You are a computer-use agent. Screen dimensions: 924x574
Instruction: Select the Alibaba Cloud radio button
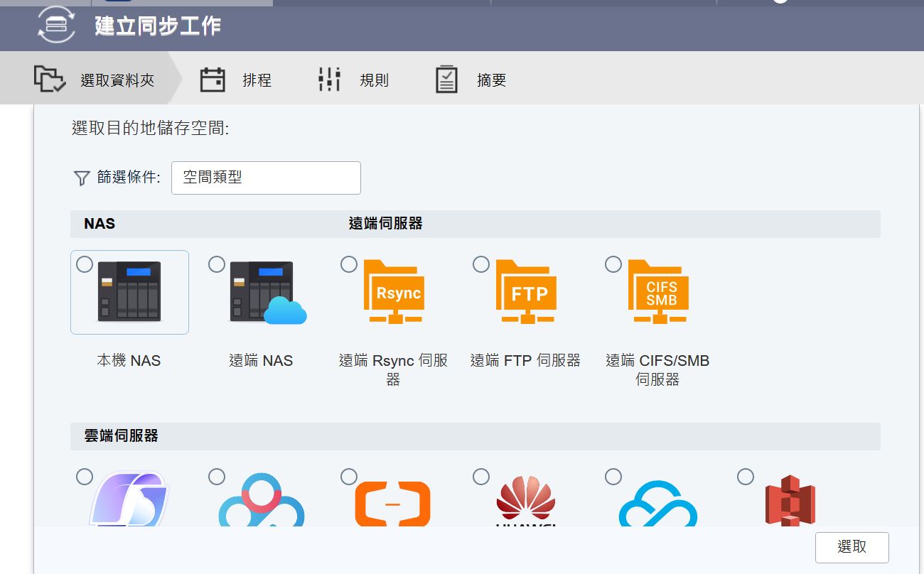click(349, 476)
